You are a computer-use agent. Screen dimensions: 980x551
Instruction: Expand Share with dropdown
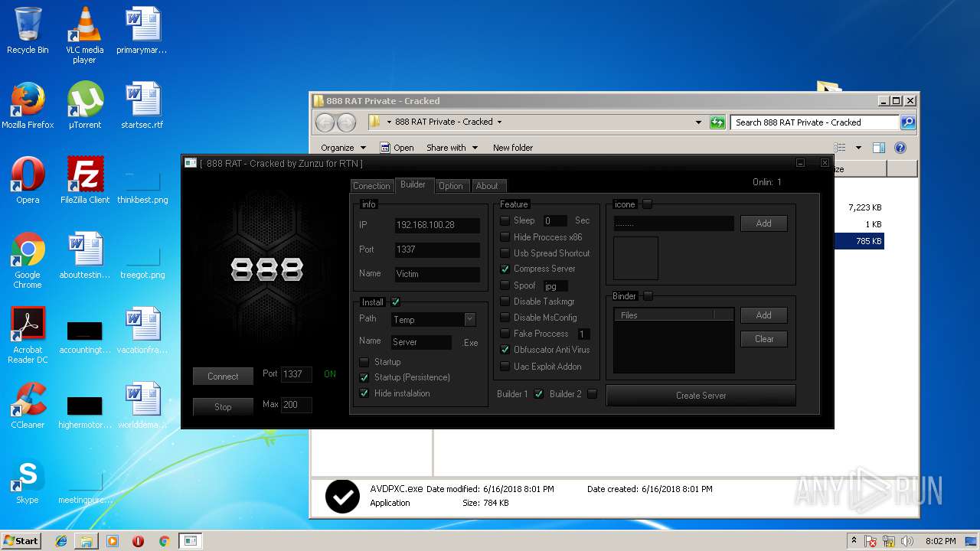452,148
